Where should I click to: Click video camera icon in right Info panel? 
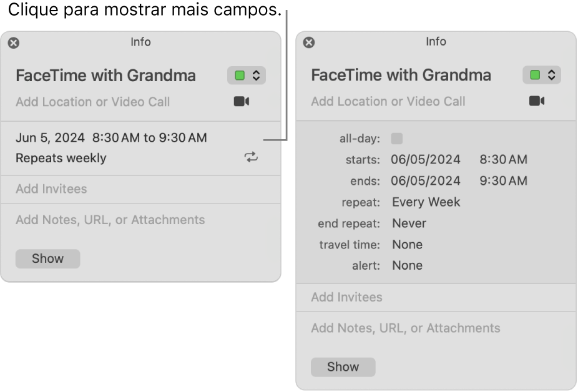[x=537, y=101]
